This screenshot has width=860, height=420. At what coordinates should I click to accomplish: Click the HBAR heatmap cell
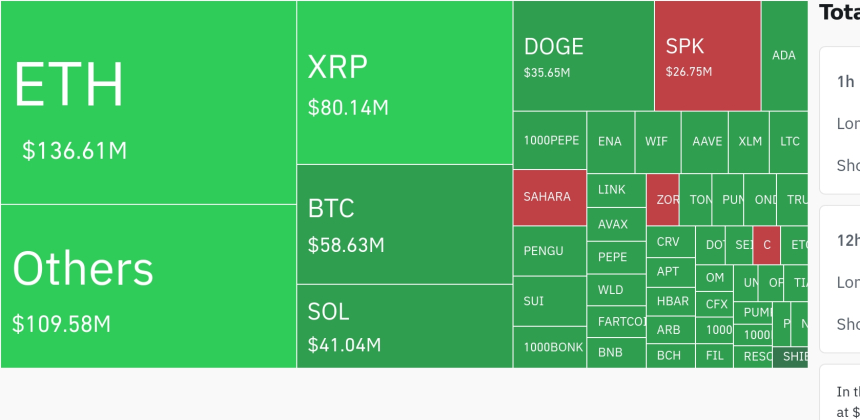[672, 301]
